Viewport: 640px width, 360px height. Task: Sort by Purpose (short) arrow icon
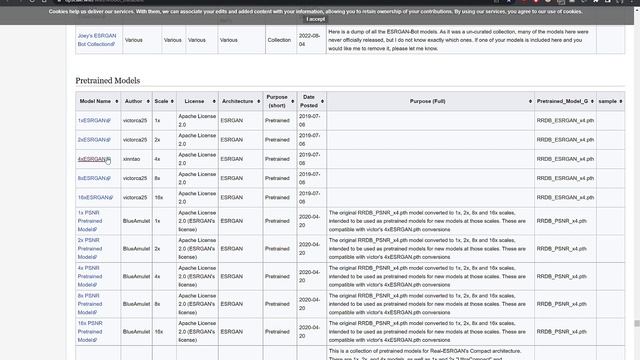(292, 101)
